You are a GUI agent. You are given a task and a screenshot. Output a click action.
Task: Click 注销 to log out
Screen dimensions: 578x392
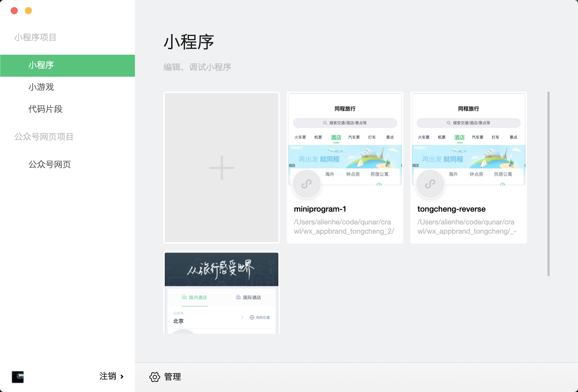[108, 376]
